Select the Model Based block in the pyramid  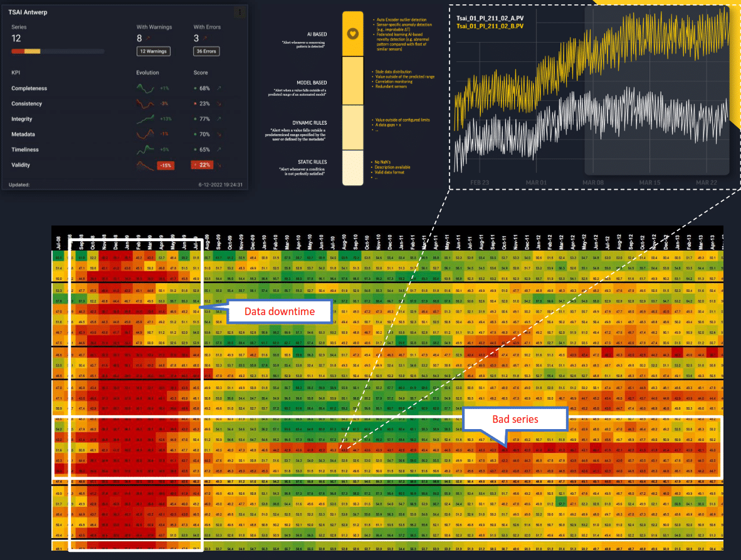point(352,80)
